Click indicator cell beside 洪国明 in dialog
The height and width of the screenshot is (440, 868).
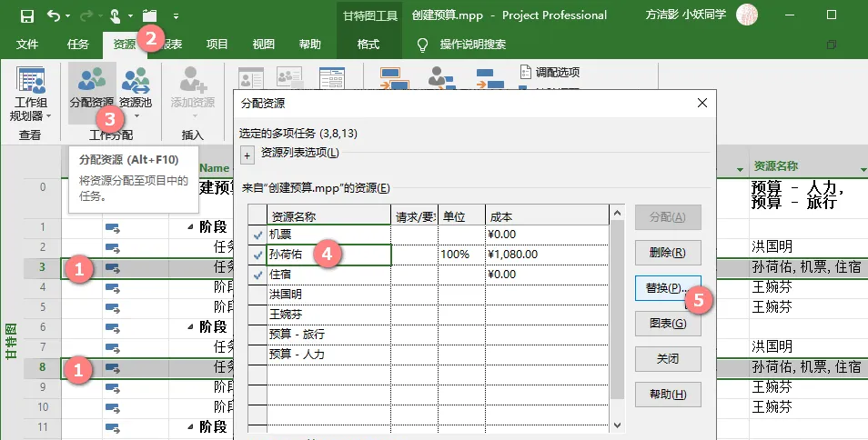tap(257, 295)
